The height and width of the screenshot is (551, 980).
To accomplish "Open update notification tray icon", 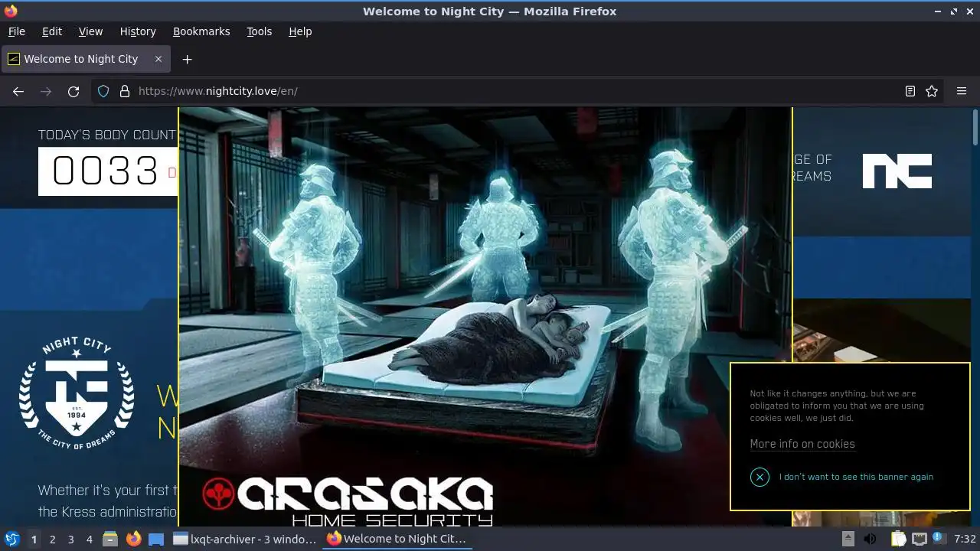I will (x=938, y=539).
